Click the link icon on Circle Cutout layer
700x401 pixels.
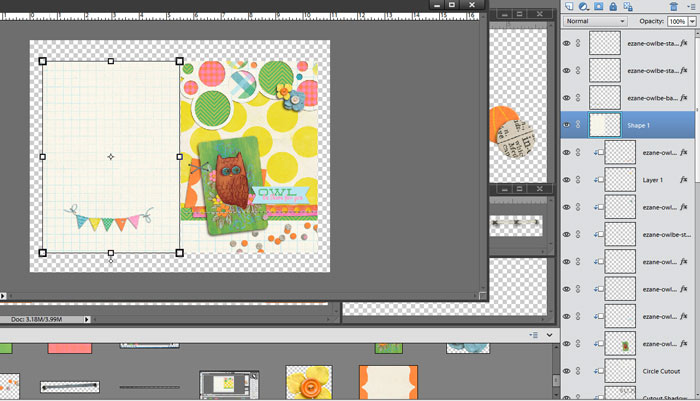pos(578,371)
